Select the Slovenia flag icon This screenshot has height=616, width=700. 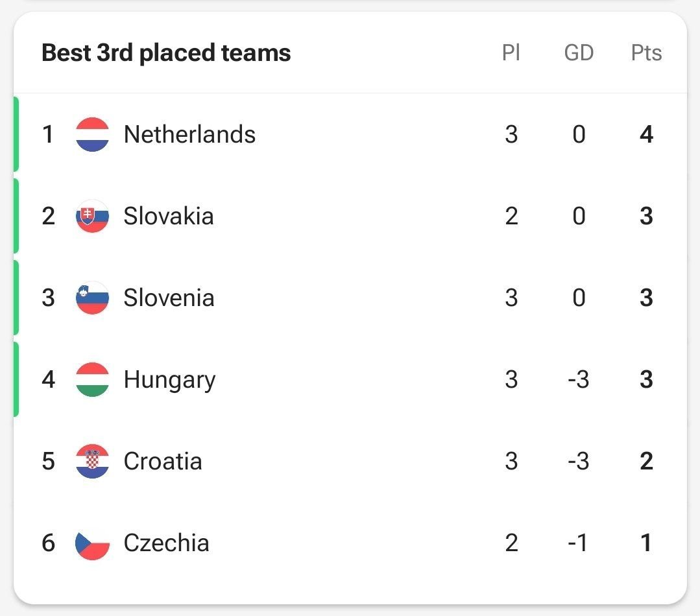(x=92, y=298)
